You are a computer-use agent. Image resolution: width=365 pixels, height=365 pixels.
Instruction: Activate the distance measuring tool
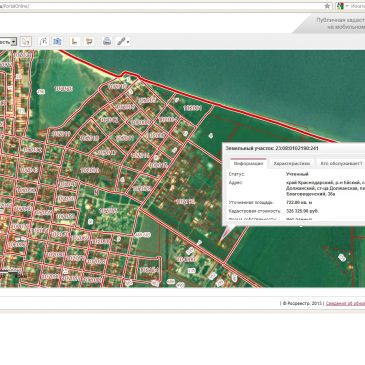click(43, 41)
